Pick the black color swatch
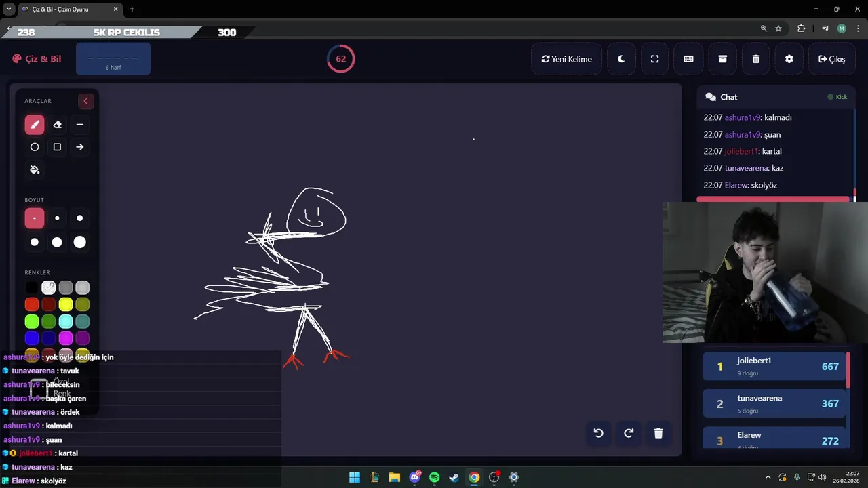The image size is (868, 488). (32, 288)
